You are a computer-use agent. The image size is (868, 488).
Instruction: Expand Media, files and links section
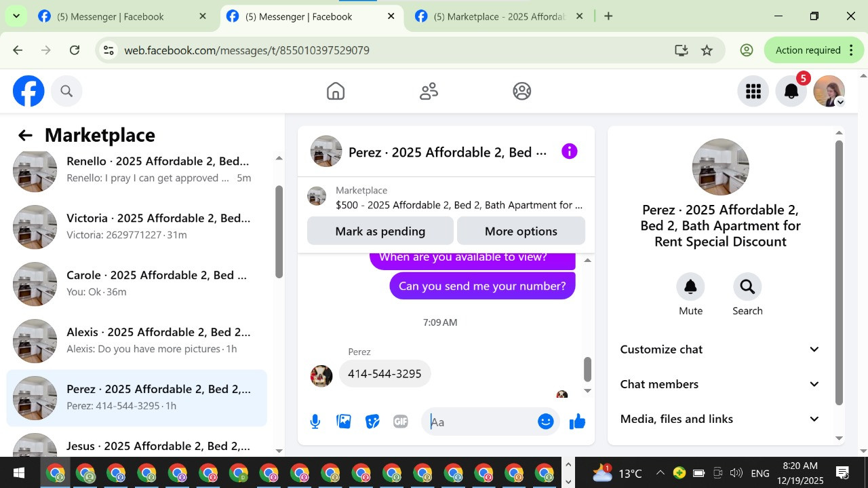pyautogui.click(x=720, y=419)
